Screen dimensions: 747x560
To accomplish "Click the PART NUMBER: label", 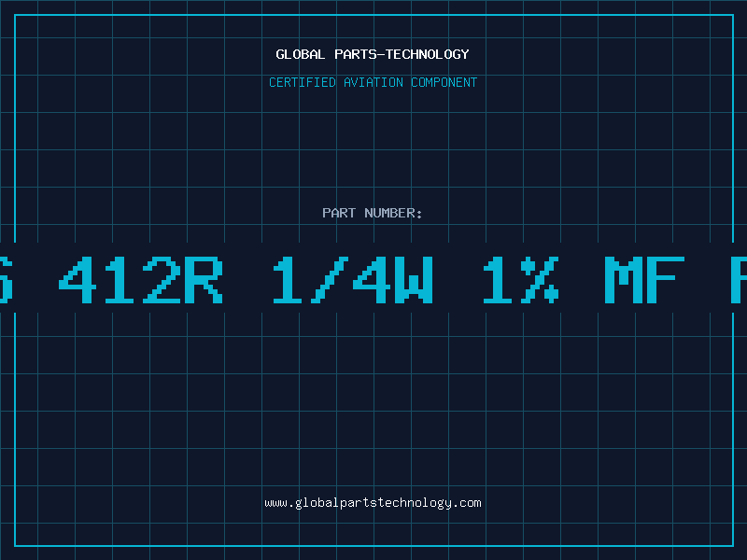I will [x=373, y=213].
